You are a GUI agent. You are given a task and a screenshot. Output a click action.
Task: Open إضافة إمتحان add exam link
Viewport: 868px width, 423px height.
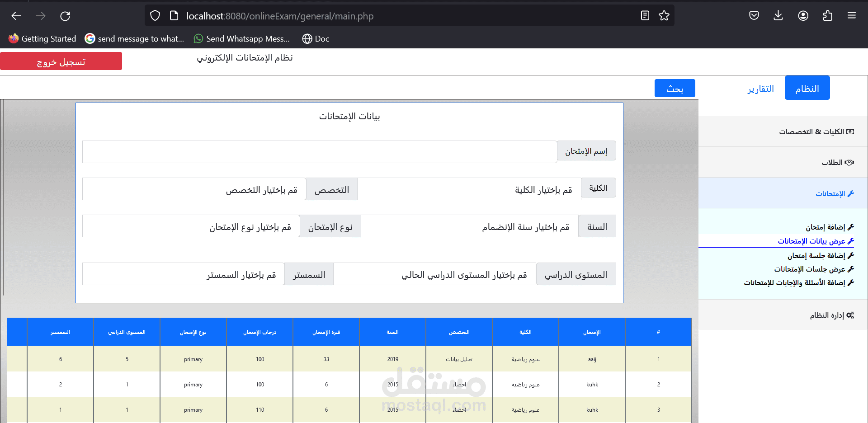tap(830, 227)
